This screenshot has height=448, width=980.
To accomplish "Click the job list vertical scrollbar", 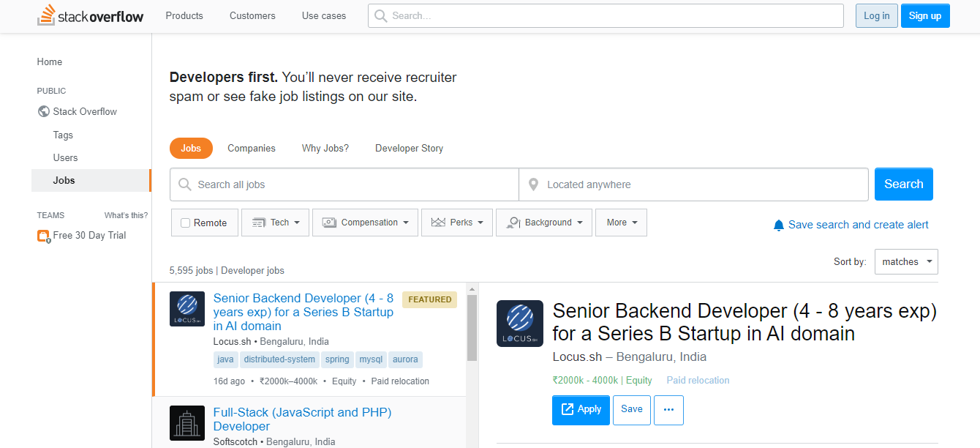I will click(472, 328).
